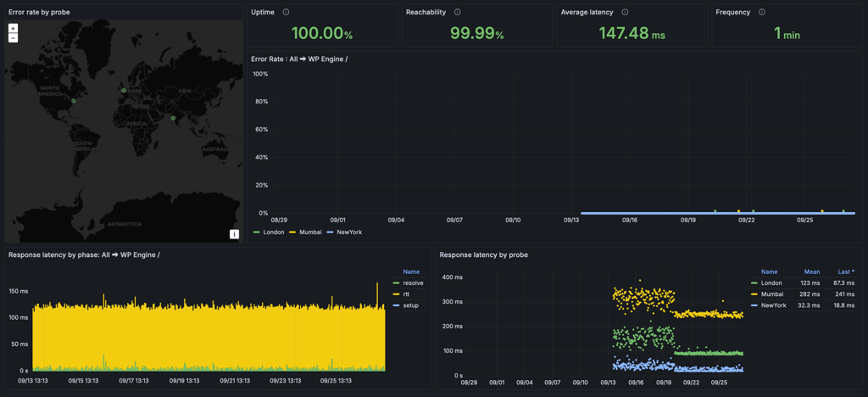Click London mean value 123 ms
Screen dimensions: 868x397
[810, 283]
